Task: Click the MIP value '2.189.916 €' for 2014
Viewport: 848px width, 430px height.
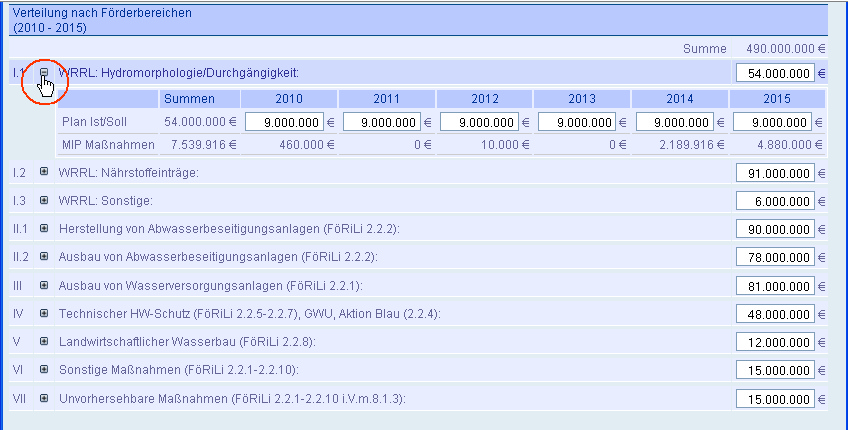Action: point(692,145)
